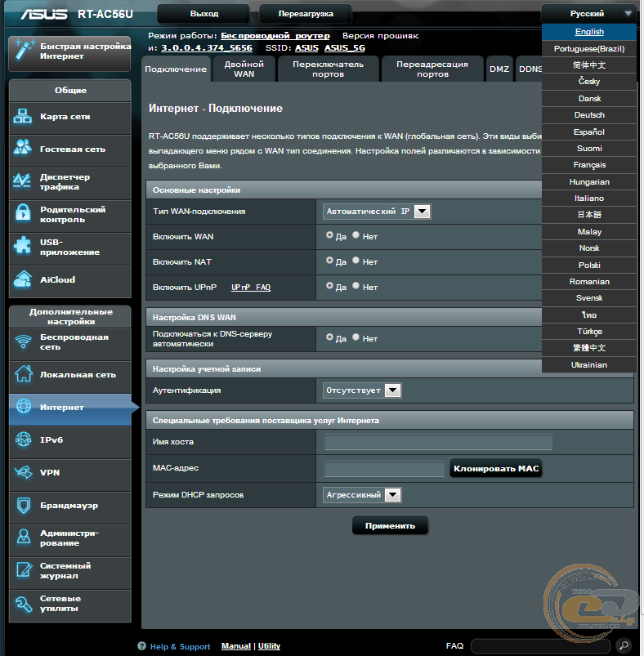
Task: Open the VPN sidebar icon
Action: (x=23, y=472)
